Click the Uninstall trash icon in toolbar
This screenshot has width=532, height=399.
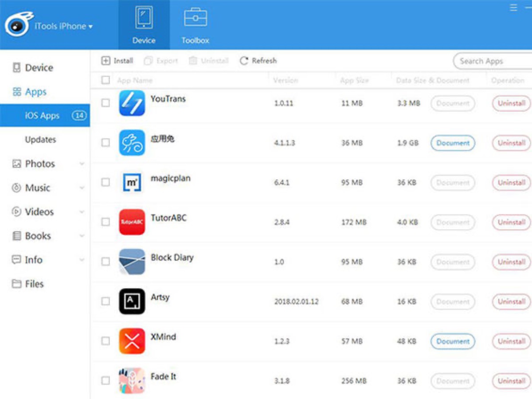[x=193, y=61]
